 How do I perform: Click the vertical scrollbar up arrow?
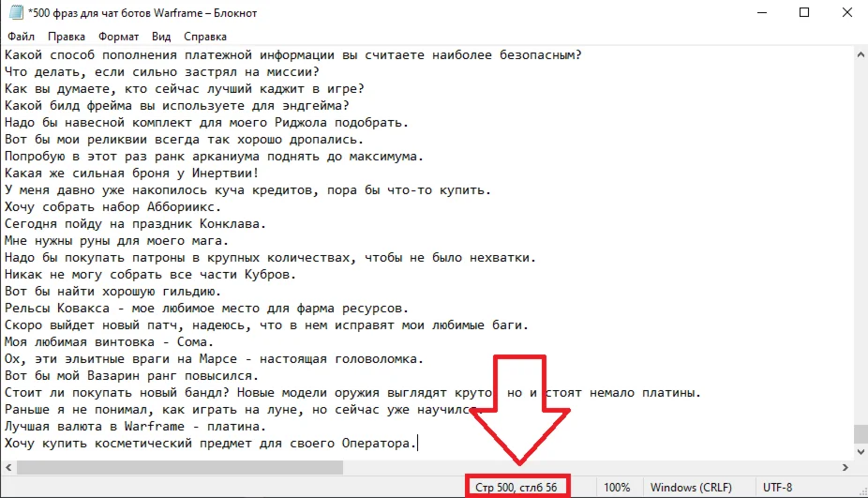[861, 54]
